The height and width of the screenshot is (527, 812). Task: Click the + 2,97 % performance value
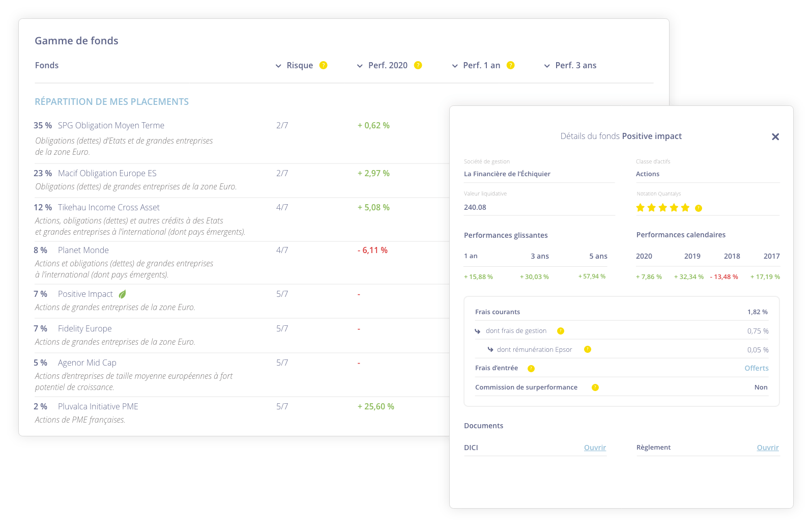(373, 173)
